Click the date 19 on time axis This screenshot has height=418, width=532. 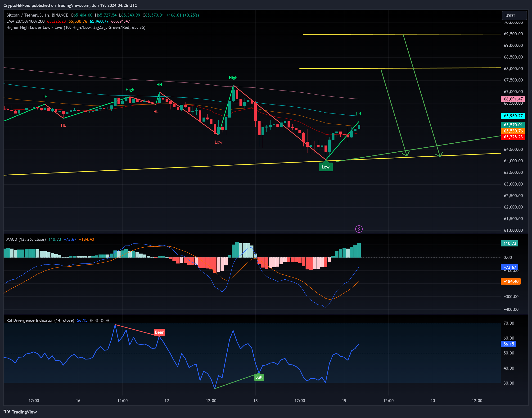[344, 401]
